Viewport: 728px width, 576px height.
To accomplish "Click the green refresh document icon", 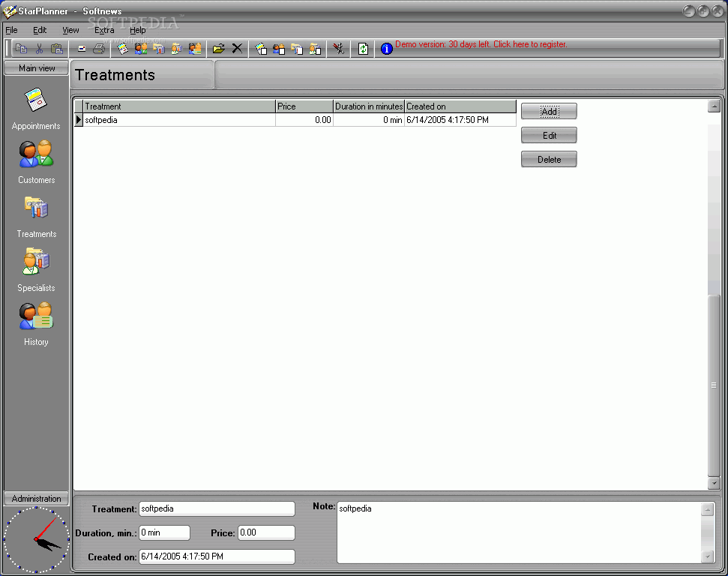I will tap(363, 48).
